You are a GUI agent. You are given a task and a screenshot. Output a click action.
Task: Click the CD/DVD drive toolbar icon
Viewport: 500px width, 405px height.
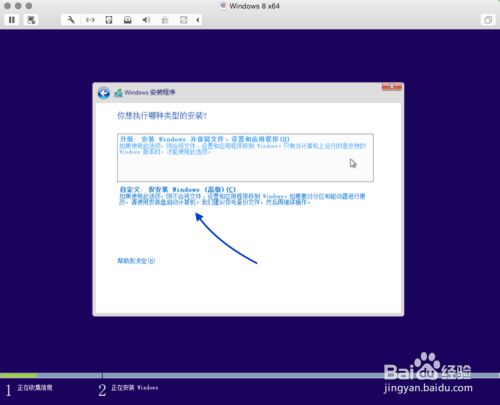point(128,20)
